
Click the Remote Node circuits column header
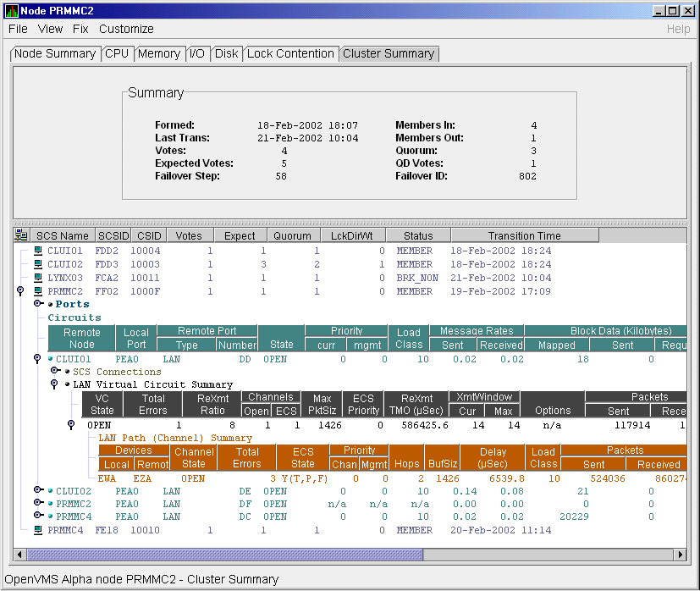click(82, 338)
